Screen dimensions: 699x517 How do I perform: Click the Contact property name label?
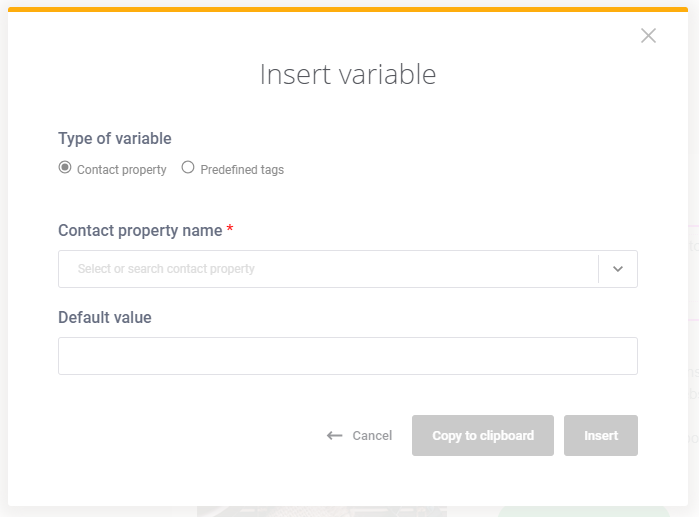click(140, 231)
